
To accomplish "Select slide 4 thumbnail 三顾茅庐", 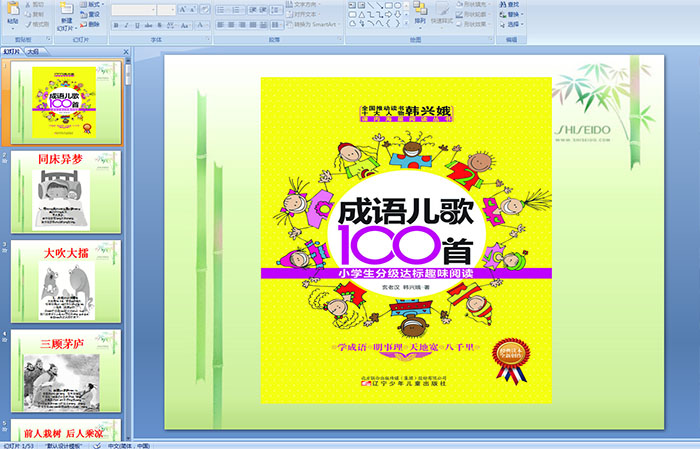I will tap(66, 371).
